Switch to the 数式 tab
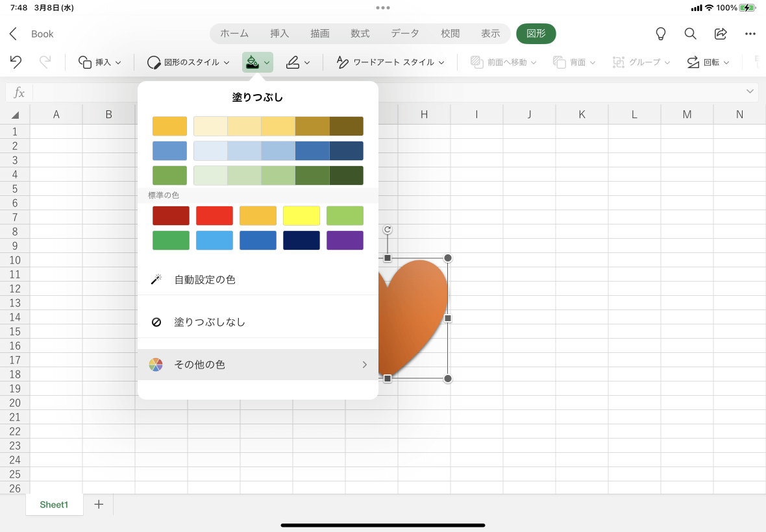Viewport: 766px width, 532px height. tap(360, 34)
